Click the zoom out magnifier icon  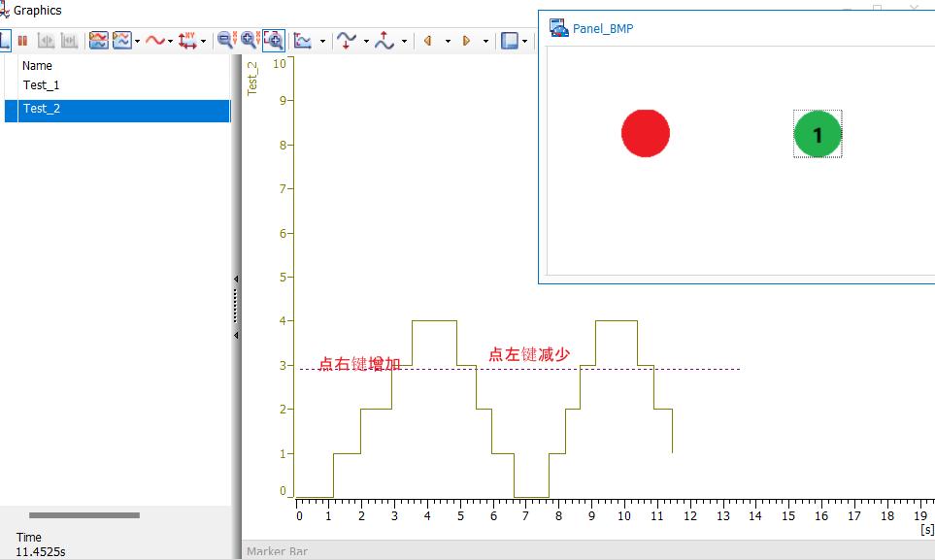[x=225, y=41]
